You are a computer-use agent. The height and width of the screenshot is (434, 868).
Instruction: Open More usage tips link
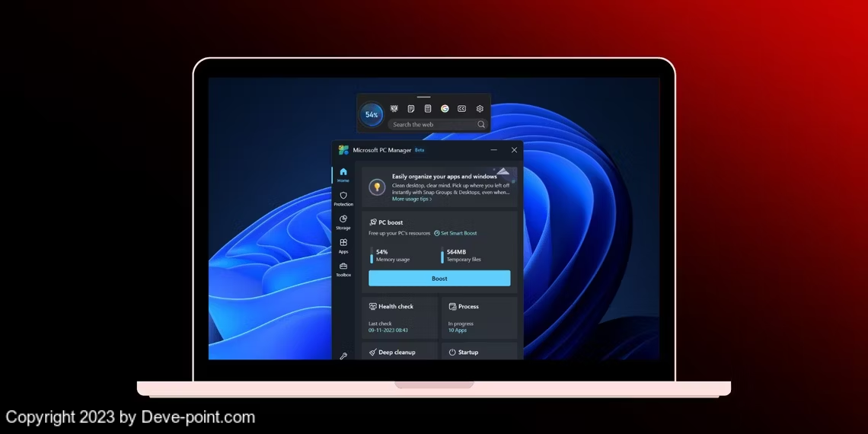(412, 199)
